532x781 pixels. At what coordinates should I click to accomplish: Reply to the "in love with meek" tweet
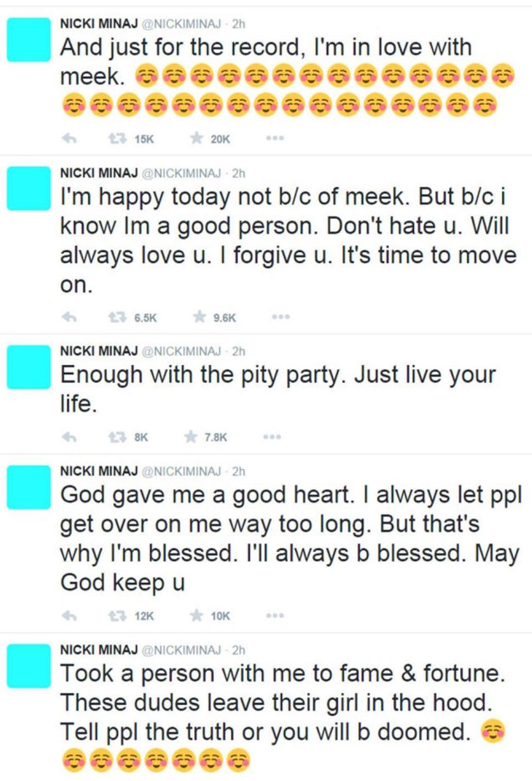pyautogui.click(x=69, y=139)
